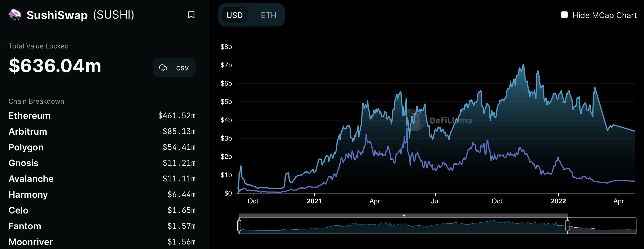Click the $1.65m Celo value

click(x=181, y=210)
